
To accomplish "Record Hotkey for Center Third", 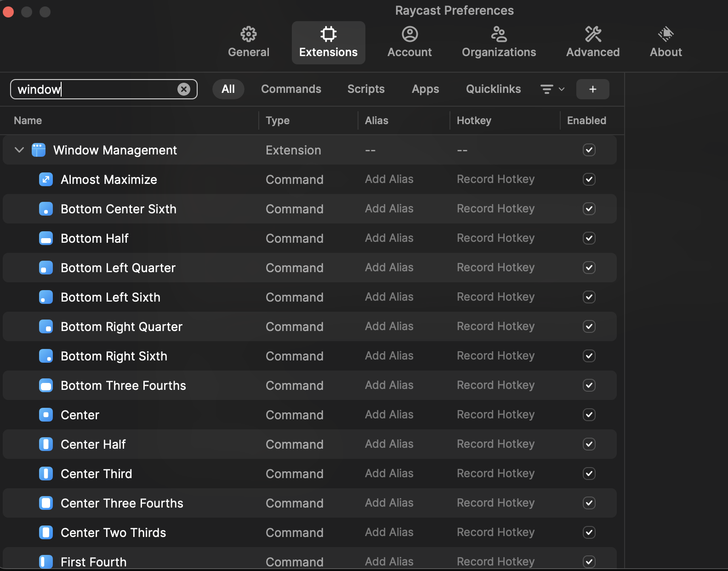I will (495, 474).
